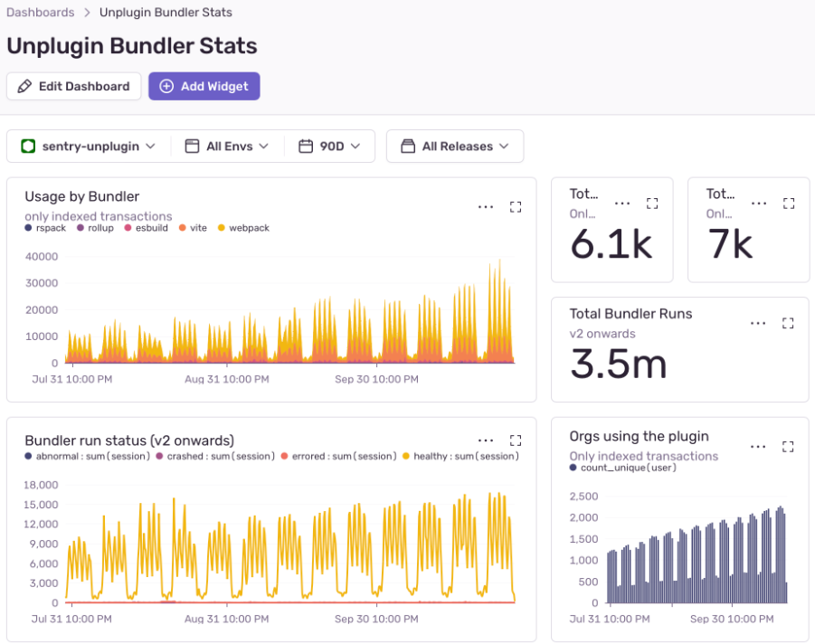Click the calendar icon in the 90D filter

click(306, 146)
